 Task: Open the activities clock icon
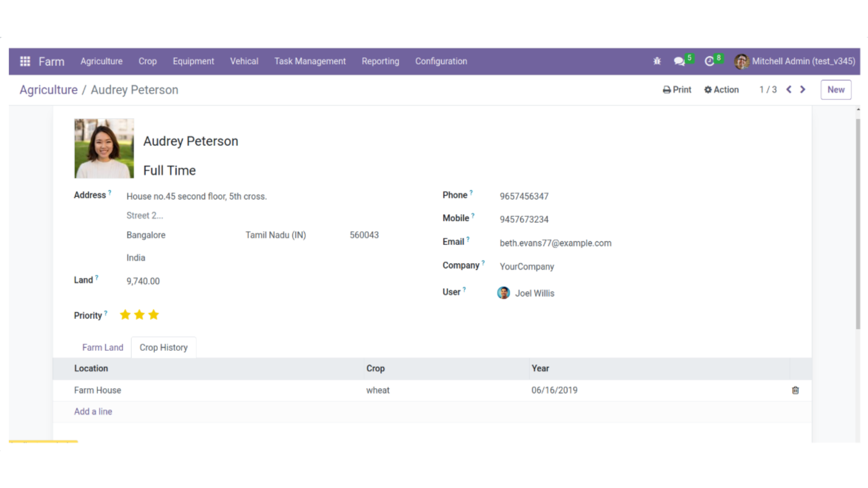click(709, 61)
